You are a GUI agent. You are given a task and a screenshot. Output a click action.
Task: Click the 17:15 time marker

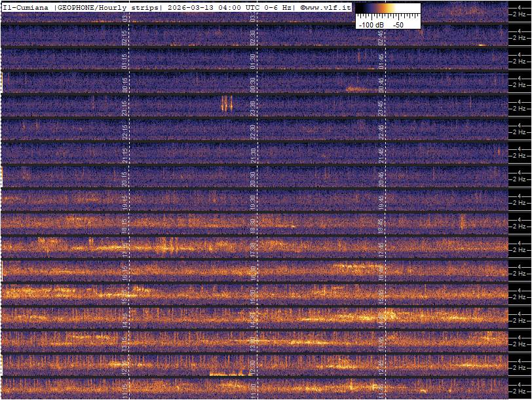tap(124, 249)
